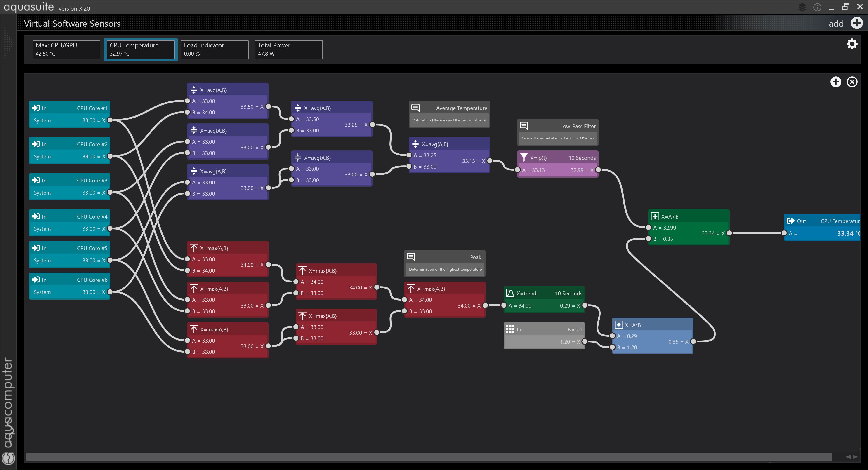Image resolution: width=868 pixels, height=470 pixels.
Task: Select the Max: CPU/GPU sensor tab
Action: (x=66, y=49)
